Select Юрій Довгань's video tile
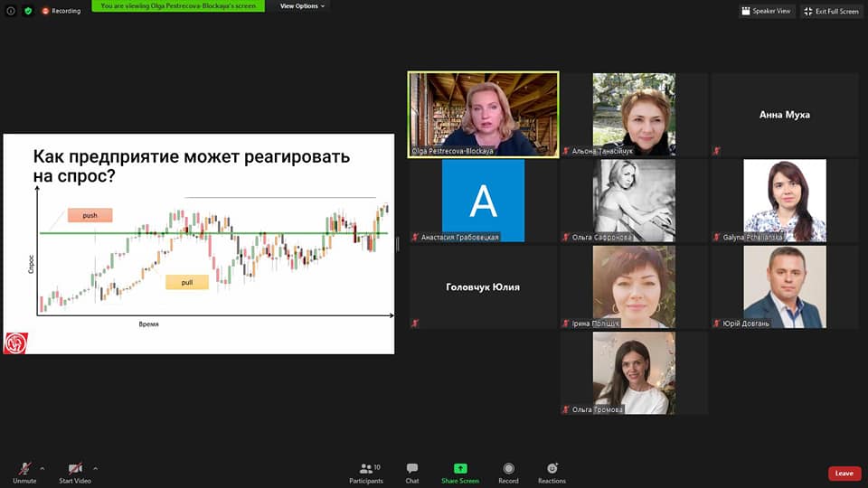The height and width of the screenshot is (488, 868). pos(784,287)
